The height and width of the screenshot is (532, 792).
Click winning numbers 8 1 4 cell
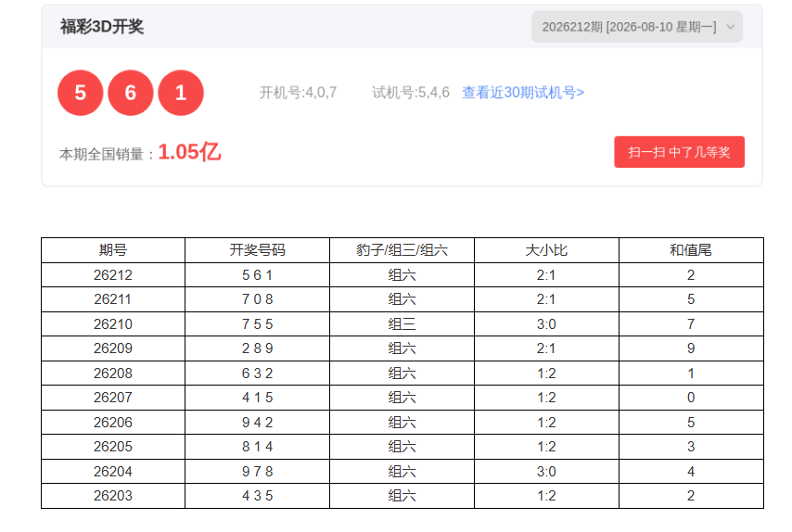(x=257, y=447)
